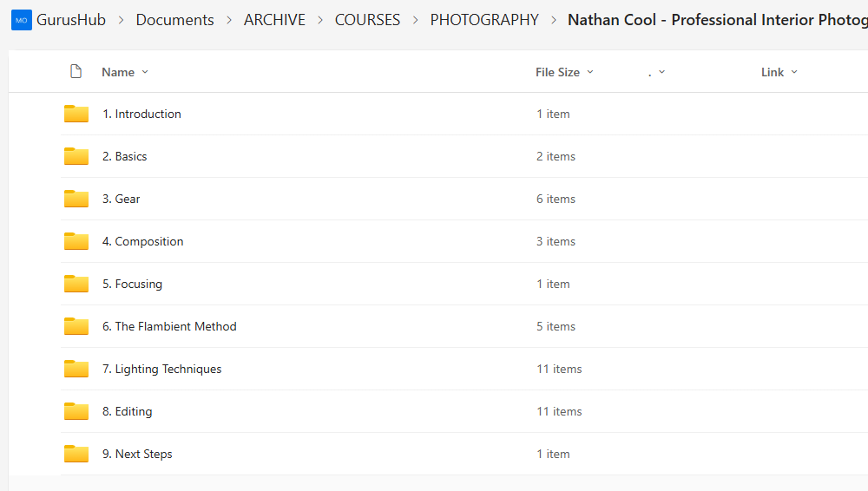The width and height of the screenshot is (868, 491).
Task: Click the folder icon for 8. Editing
Action: coord(76,411)
